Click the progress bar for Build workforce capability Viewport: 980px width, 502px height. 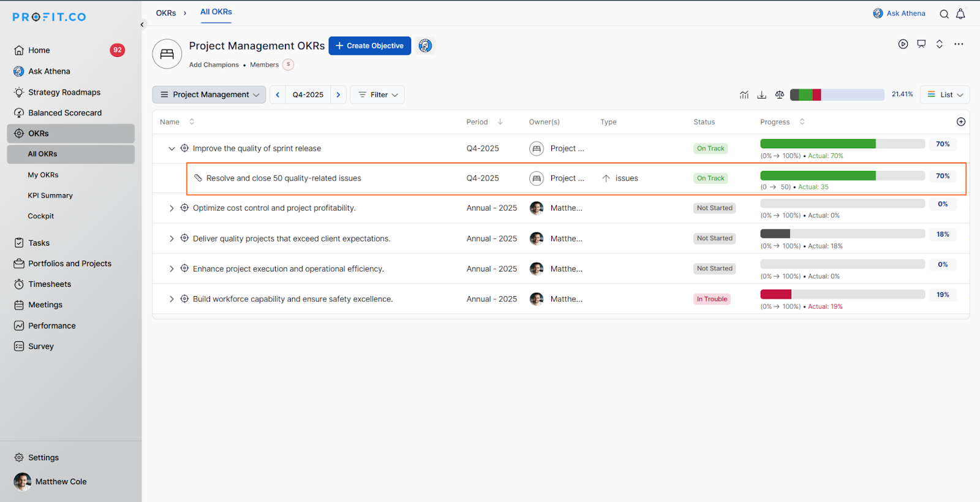coord(842,295)
